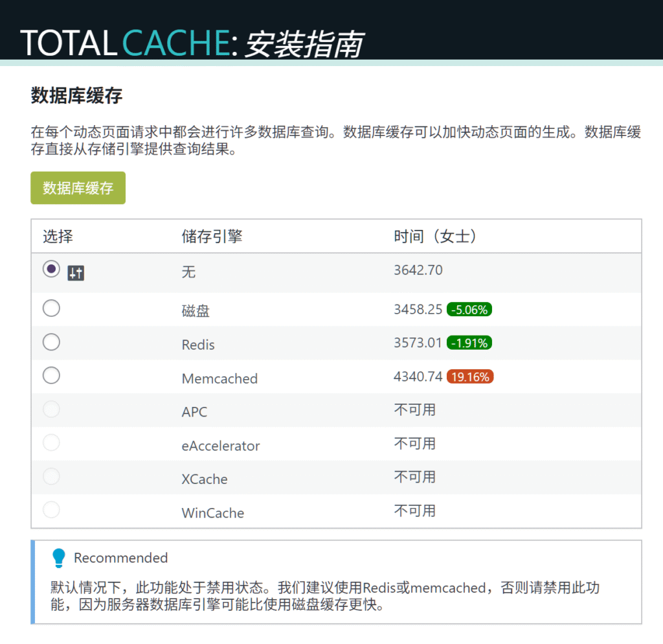Pick the XCache radio button

51,476
